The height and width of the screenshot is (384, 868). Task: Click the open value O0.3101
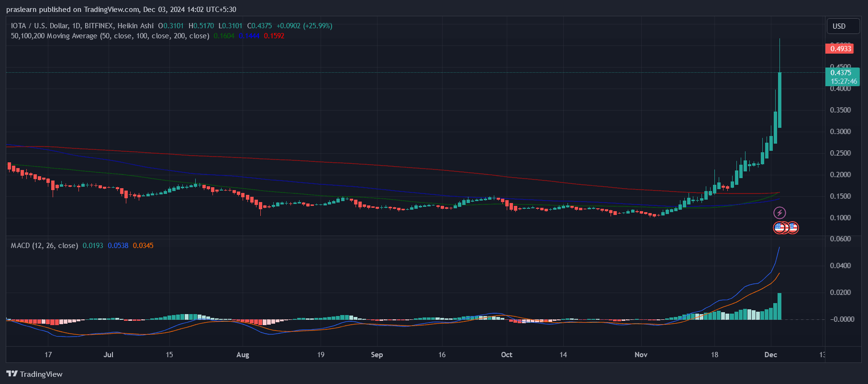tap(171, 26)
